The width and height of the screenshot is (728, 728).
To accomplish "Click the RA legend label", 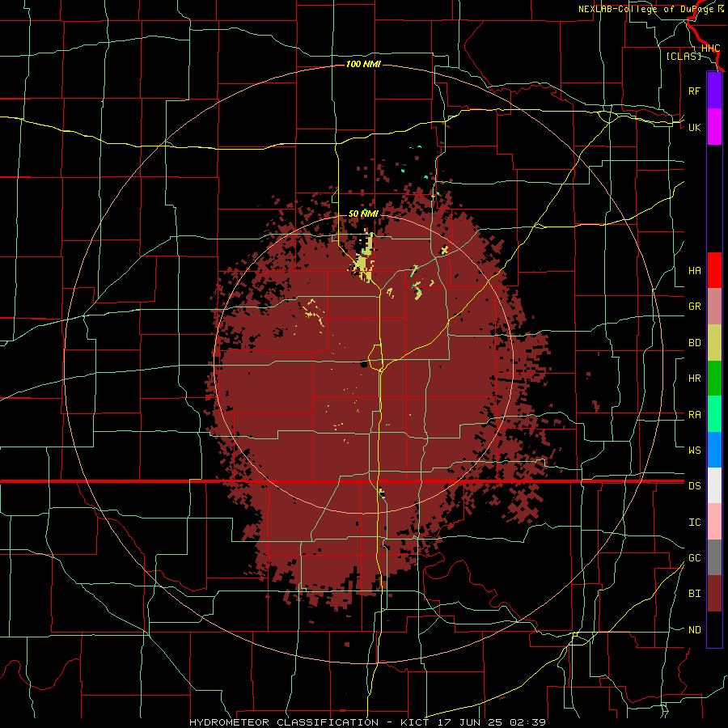I will 694,415.
